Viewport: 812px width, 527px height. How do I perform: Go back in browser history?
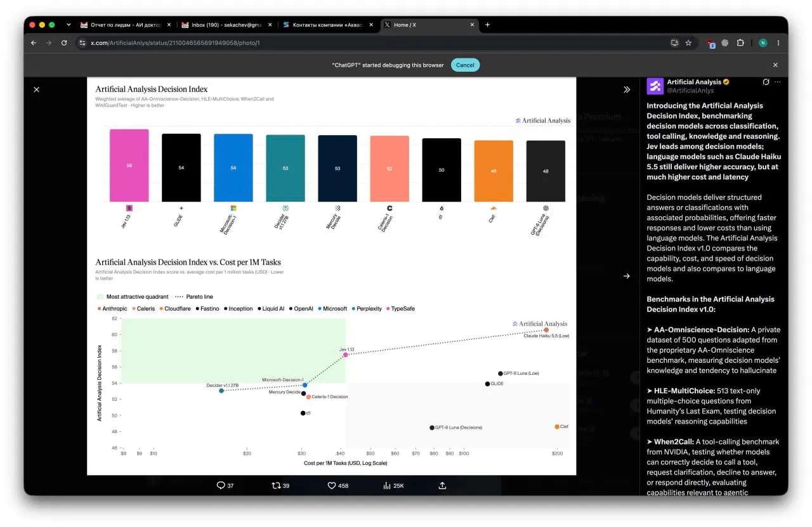coord(34,42)
